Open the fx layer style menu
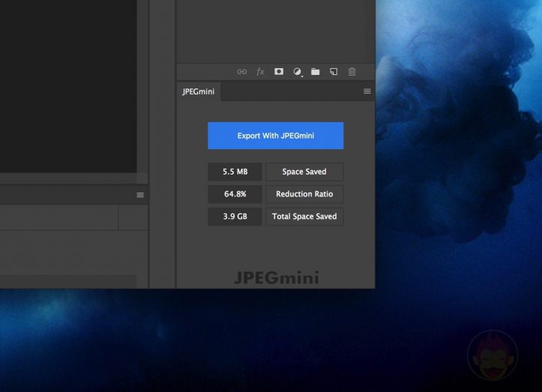Viewport: 542px width, 392px height. [260, 71]
